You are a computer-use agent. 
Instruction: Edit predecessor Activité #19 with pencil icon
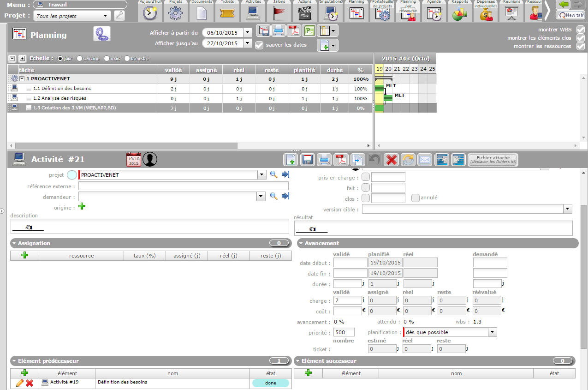coord(19,383)
